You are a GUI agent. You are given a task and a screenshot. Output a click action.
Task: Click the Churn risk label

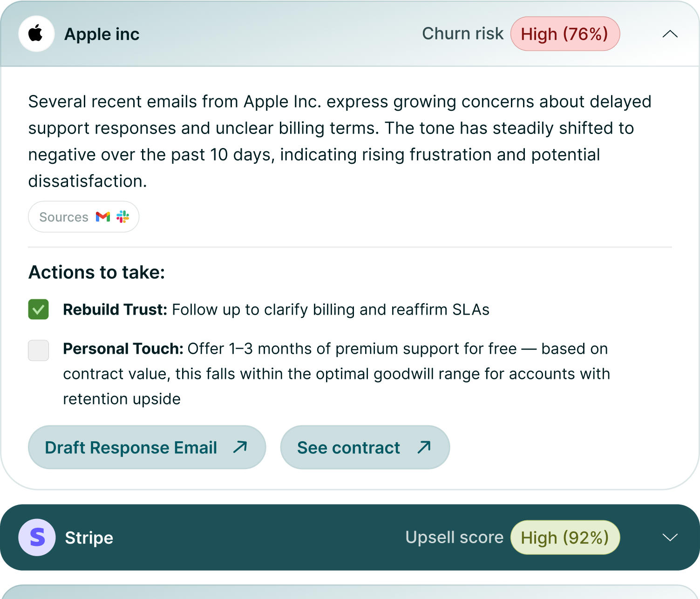pyautogui.click(x=463, y=34)
